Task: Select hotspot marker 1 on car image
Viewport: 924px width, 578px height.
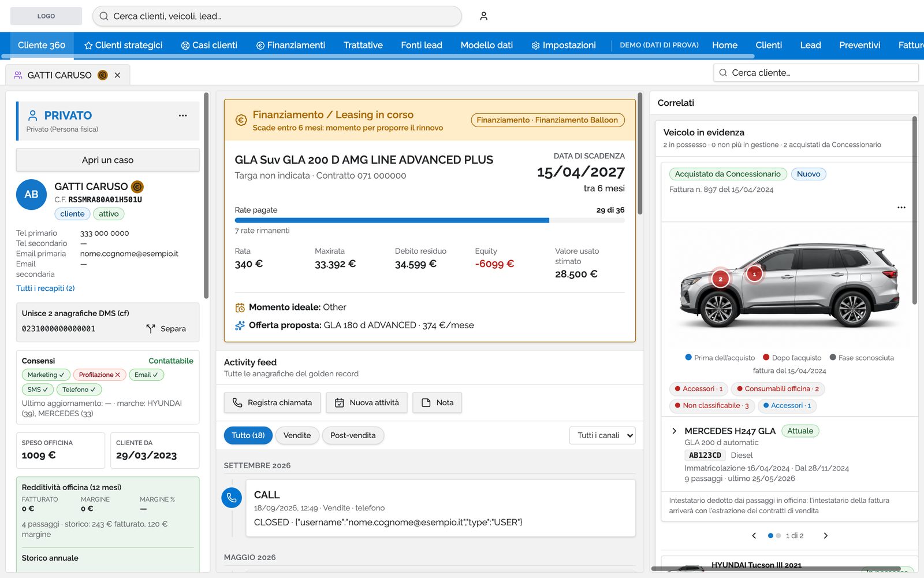Action: coord(754,274)
